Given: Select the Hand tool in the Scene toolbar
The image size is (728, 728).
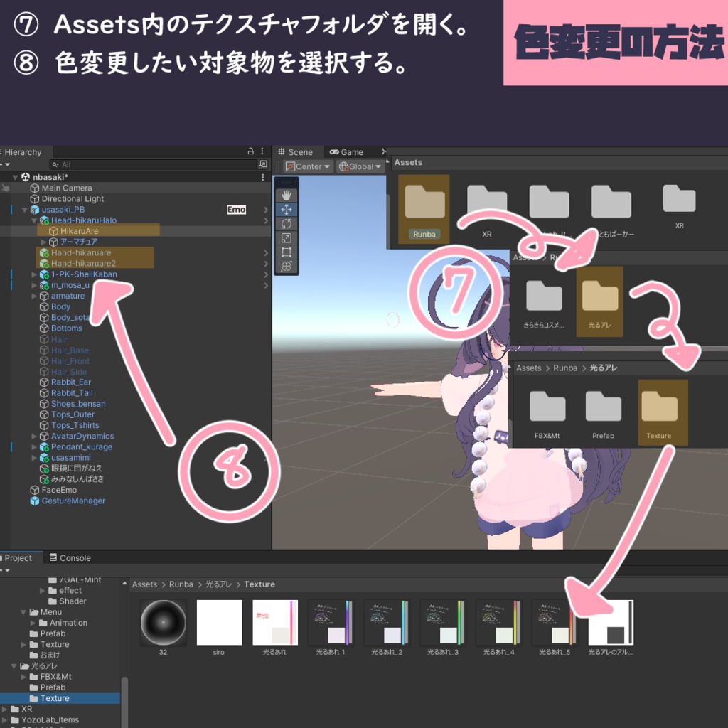Looking at the screenshot, I should click(x=285, y=194).
